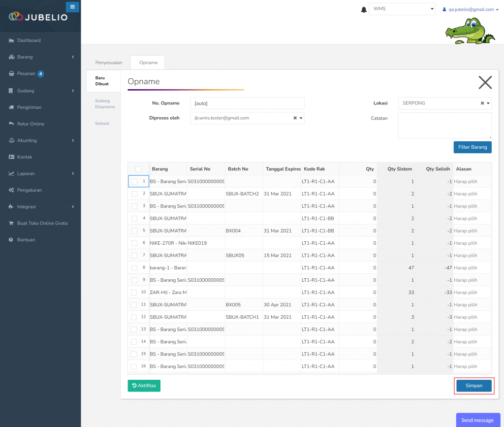Click the Kontak address card icon
Screen dimensions: 504x427
click(11, 157)
